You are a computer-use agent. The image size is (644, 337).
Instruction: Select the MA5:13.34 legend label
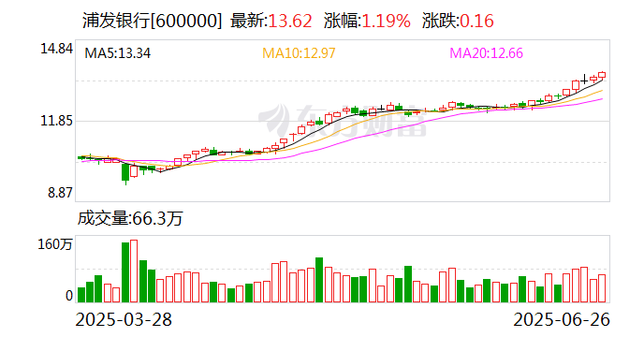(x=117, y=53)
